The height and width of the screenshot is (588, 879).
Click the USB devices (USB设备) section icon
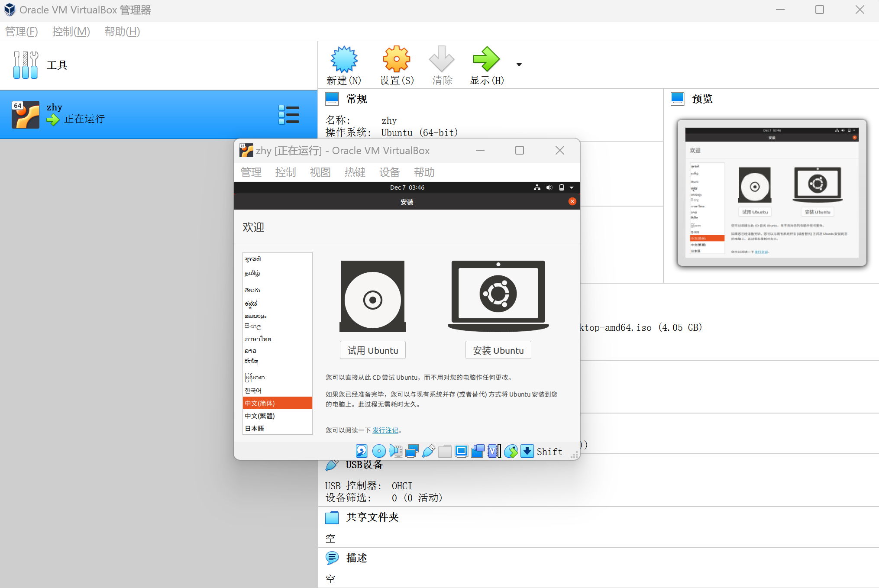pos(332,465)
